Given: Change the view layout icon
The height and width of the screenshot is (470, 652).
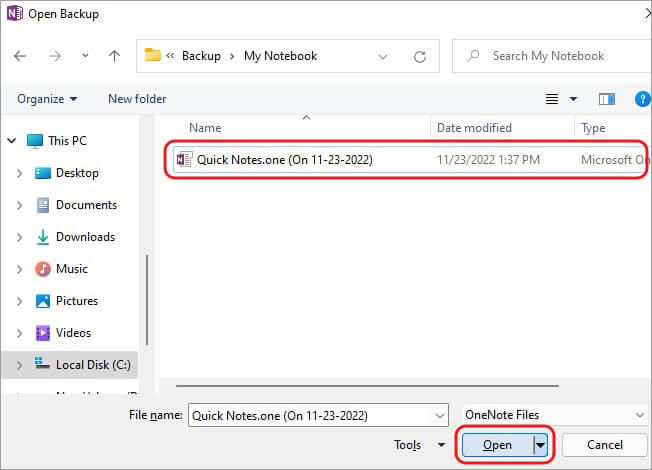Looking at the screenshot, I should (552, 99).
